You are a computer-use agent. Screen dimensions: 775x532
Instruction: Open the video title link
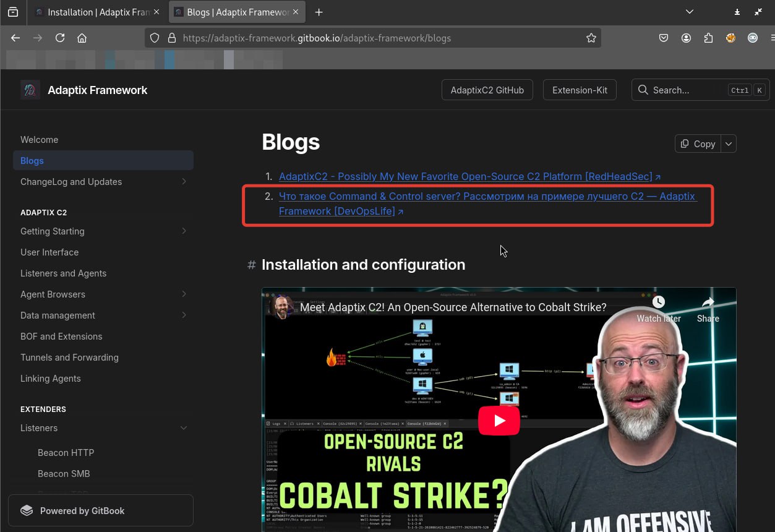(x=453, y=307)
